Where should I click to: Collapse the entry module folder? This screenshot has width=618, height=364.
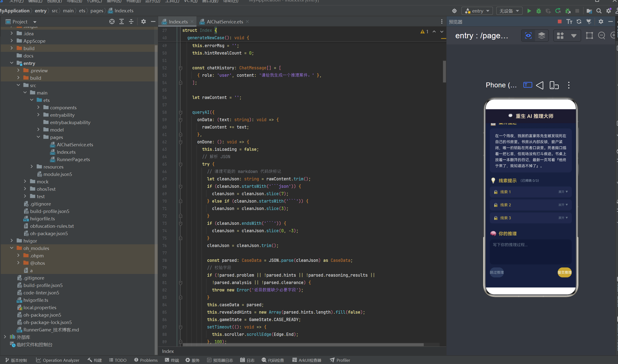[12, 63]
